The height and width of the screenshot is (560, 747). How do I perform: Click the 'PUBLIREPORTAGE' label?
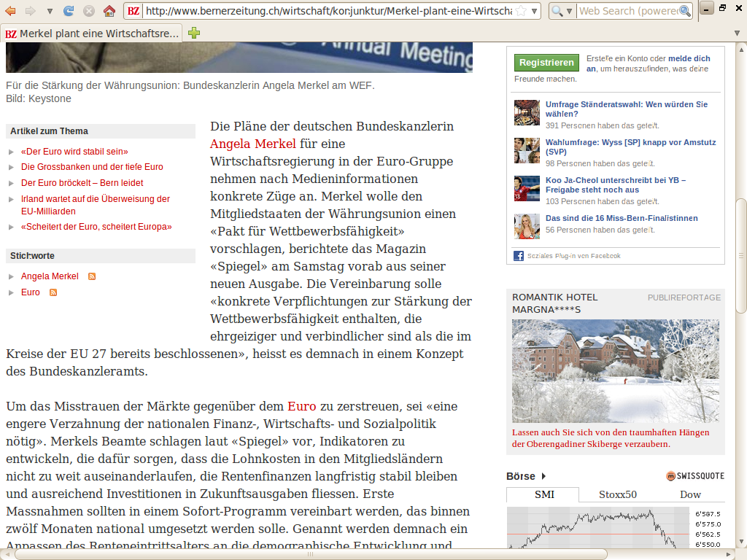684,297
